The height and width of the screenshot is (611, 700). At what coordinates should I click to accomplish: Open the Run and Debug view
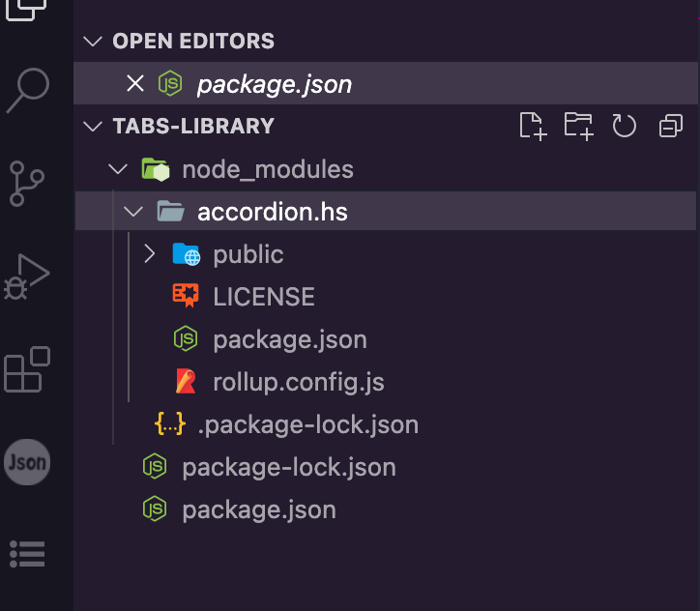coord(27,277)
